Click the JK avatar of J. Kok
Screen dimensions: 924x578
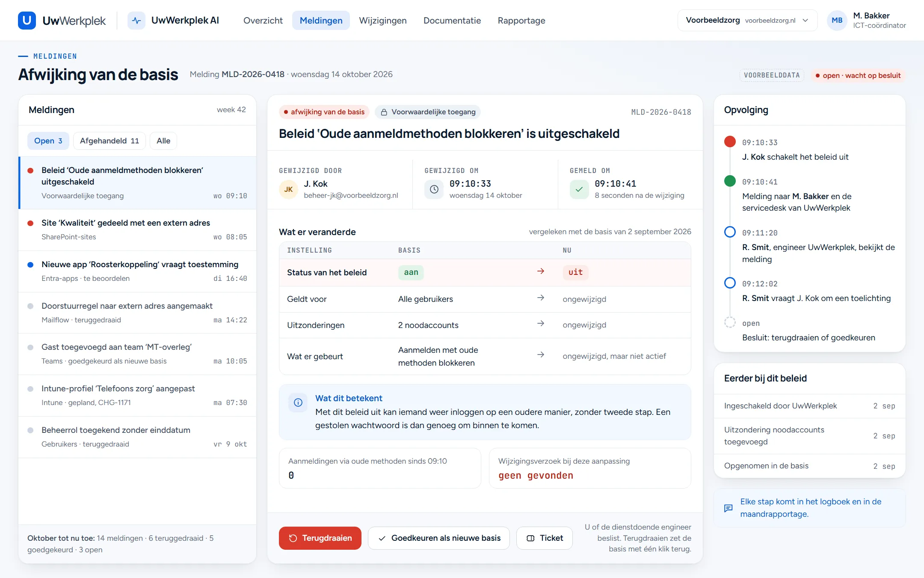click(x=289, y=189)
